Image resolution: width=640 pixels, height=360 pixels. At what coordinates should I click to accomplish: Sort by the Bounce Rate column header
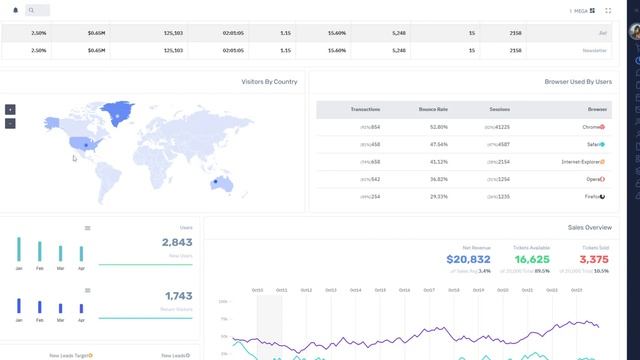tap(433, 109)
